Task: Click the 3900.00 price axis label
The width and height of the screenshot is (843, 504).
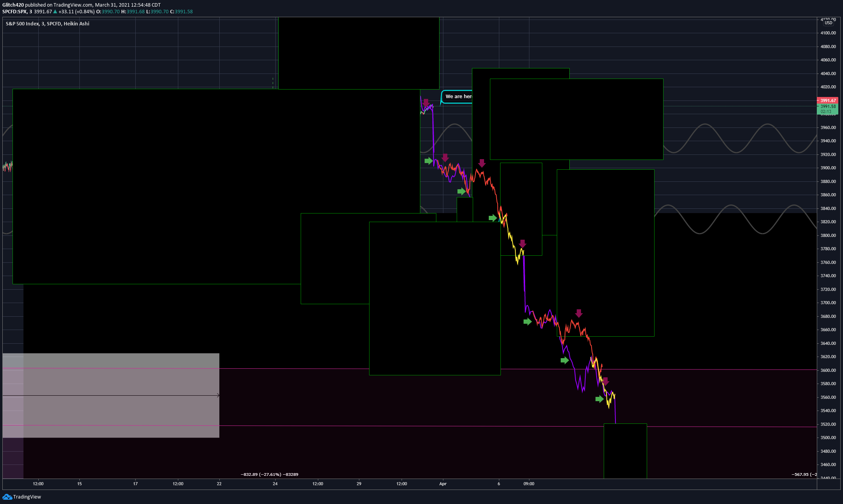Action: coord(828,168)
